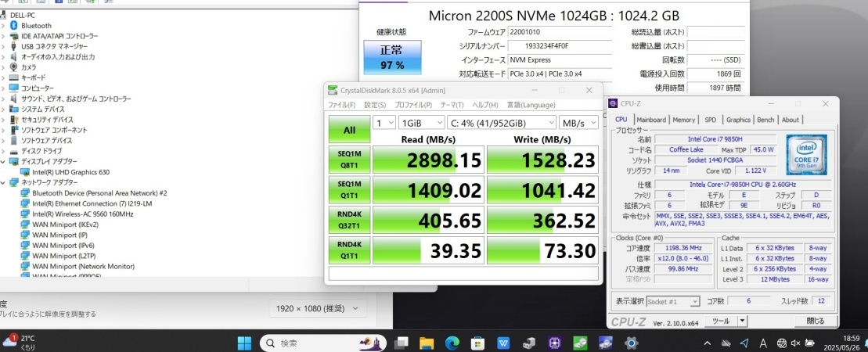Screen dimensions: 868x352
Task: Click the システム デバイス folder icon
Action: 14,109
